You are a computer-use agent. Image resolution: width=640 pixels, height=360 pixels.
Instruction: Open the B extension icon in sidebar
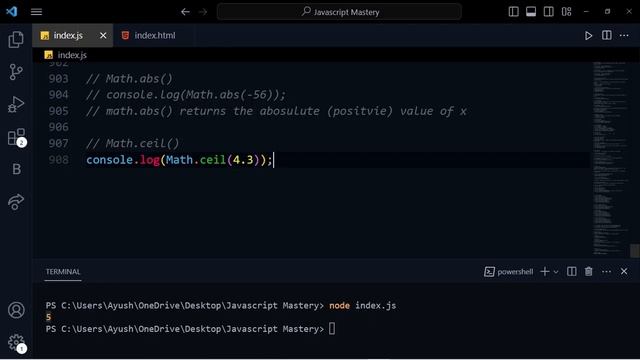(16, 169)
